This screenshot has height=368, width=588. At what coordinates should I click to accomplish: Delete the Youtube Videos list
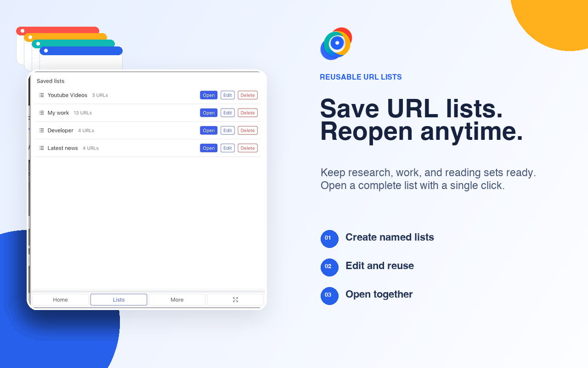click(248, 95)
